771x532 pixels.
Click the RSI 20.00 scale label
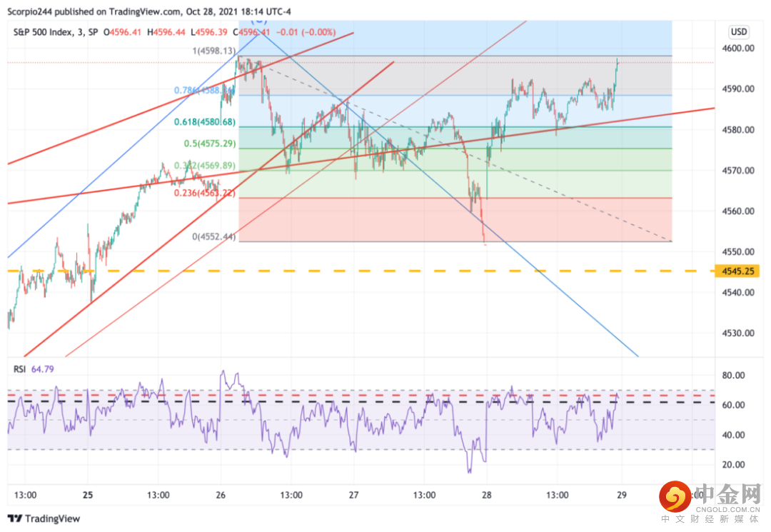coord(733,465)
